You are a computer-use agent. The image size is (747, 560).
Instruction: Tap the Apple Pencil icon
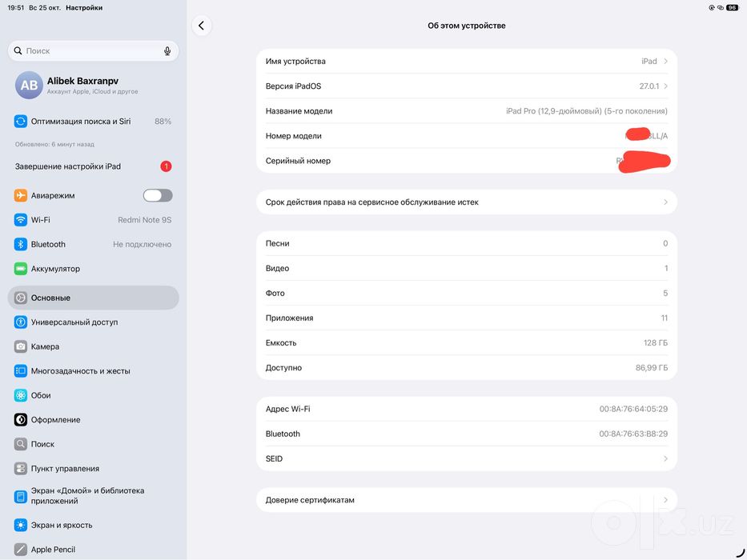tap(21, 550)
